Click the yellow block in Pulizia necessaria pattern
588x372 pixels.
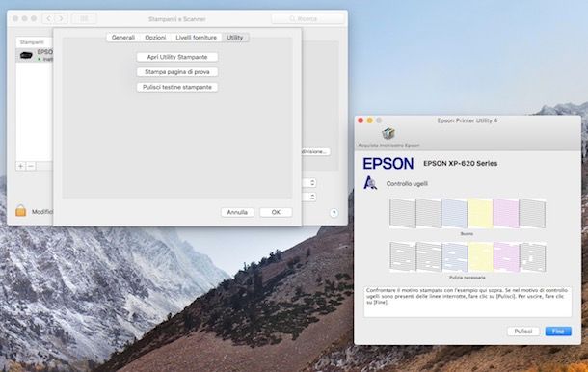point(480,257)
